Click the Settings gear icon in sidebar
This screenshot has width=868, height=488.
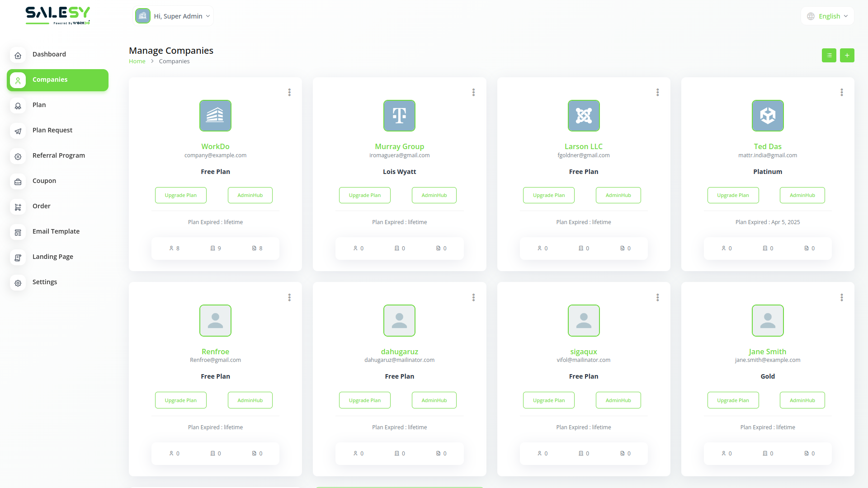[18, 283]
